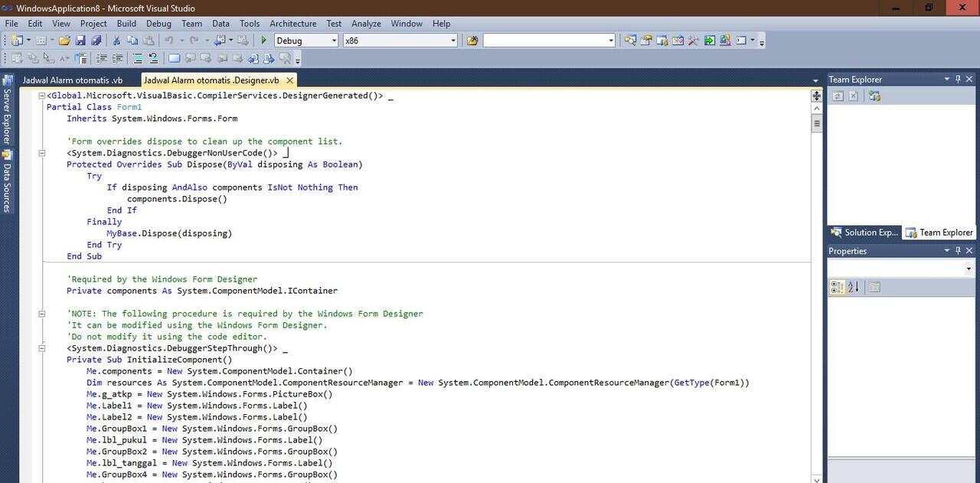980x483 pixels.
Task: Open the Architecture menu
Action: coord(292,23)
